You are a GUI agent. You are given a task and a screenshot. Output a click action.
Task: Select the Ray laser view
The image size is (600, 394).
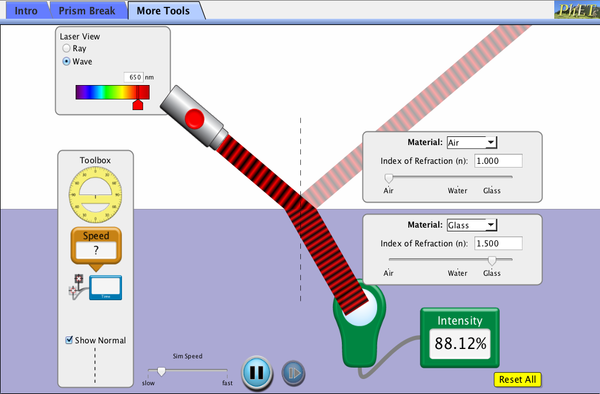66,48
